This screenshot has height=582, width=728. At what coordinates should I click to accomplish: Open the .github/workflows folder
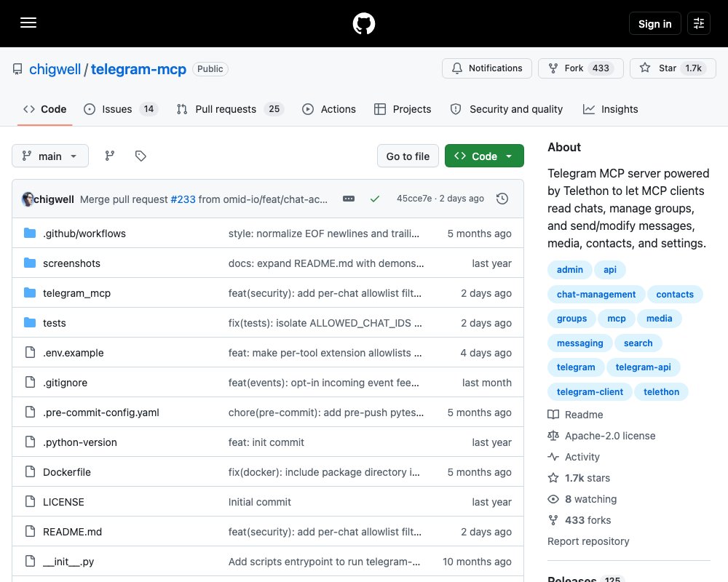pos(84,234)
